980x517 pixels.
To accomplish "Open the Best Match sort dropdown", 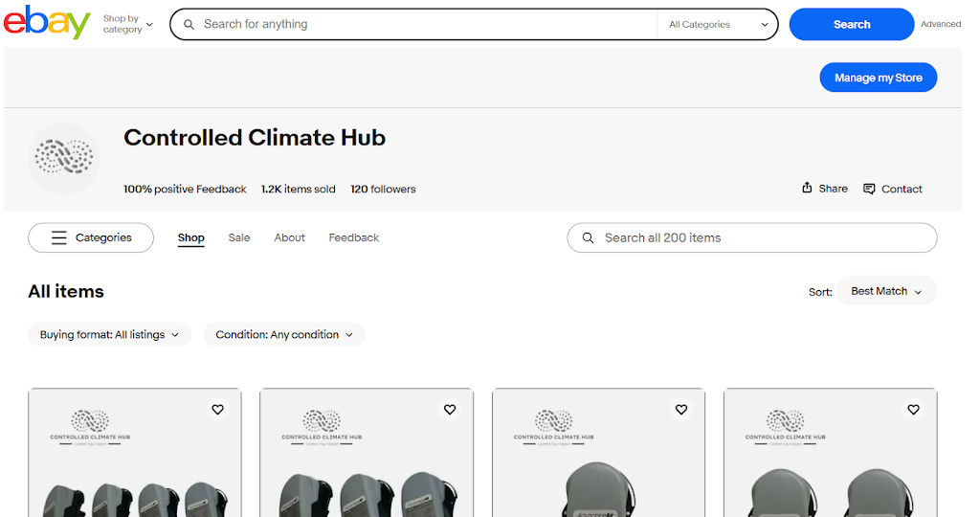I will pyautogui.click(x=886, y=291).
